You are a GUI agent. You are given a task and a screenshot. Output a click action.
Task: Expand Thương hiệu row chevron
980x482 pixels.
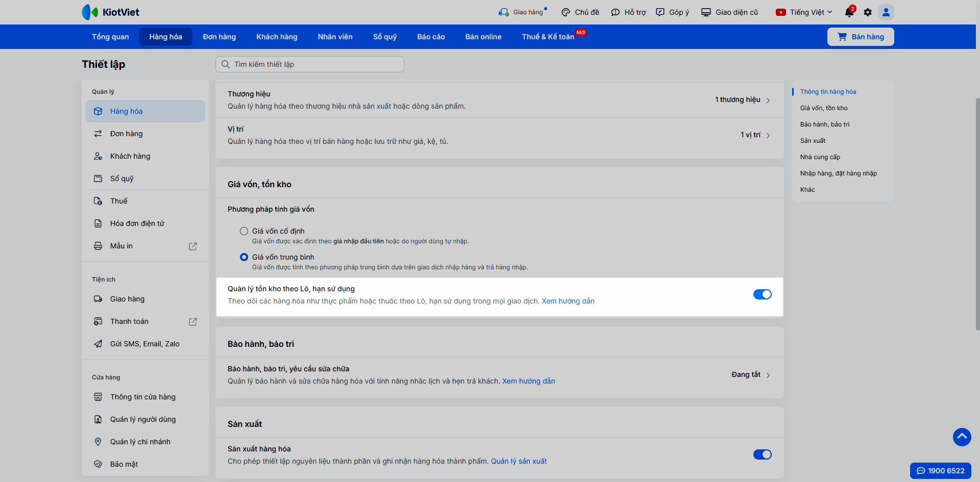coord(768,100)
